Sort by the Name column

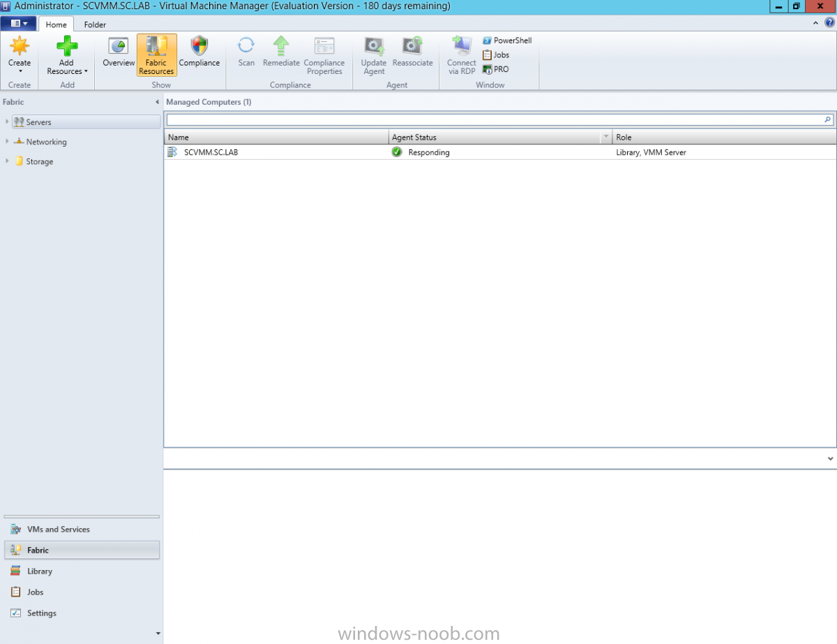[276, 137]
